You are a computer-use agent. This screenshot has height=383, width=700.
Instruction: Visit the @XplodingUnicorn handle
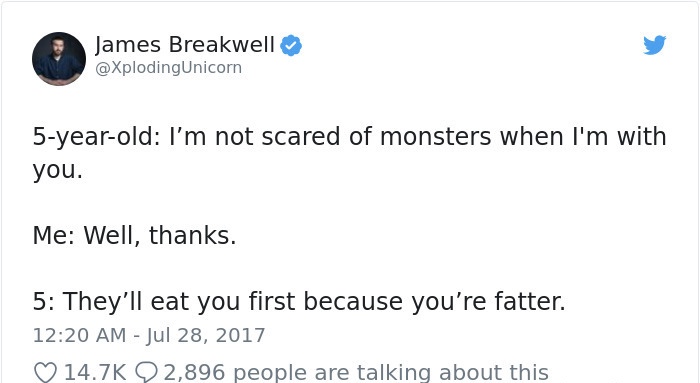[168, 68]
